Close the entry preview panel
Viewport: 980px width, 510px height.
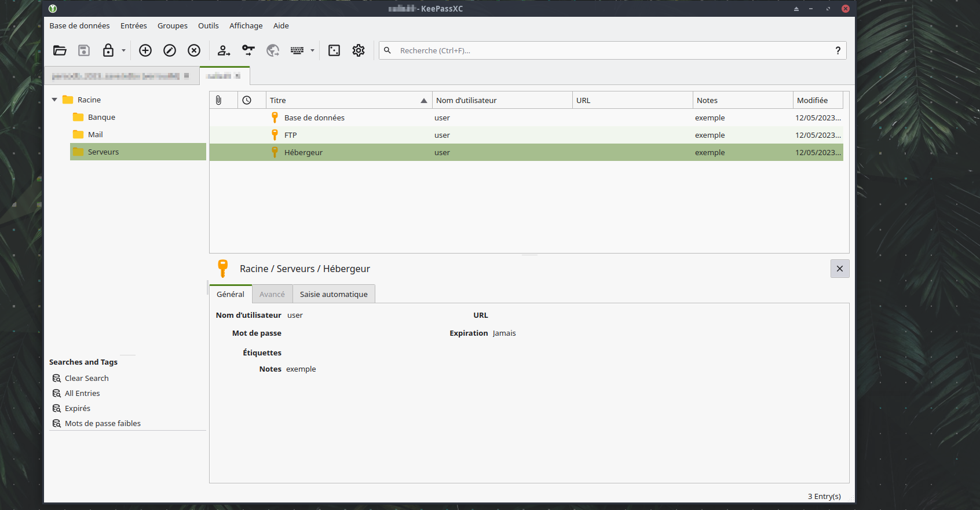tap(839, 269)
